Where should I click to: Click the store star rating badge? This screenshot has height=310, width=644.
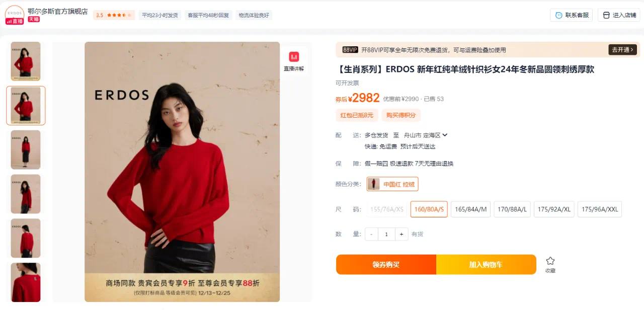pos(114,15)
